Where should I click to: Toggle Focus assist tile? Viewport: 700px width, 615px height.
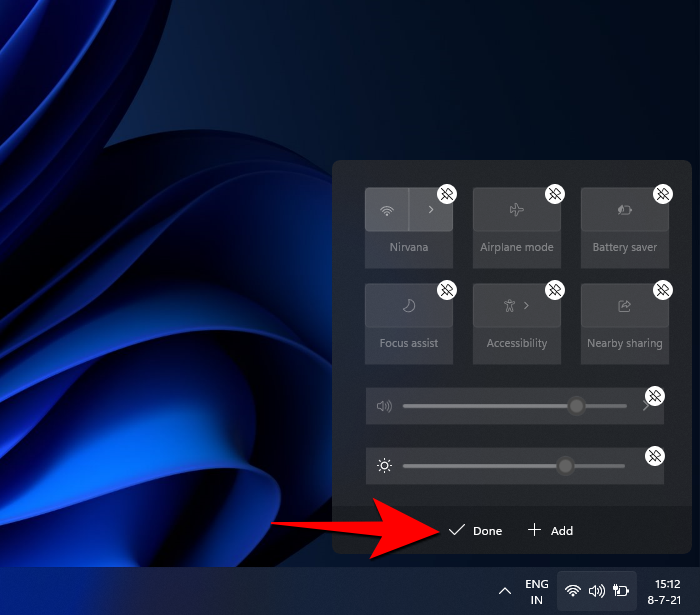click(408, 306)
